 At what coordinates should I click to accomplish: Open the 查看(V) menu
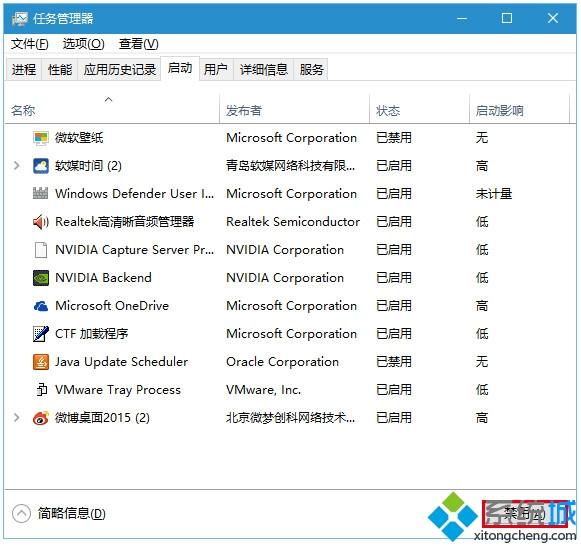138,44
